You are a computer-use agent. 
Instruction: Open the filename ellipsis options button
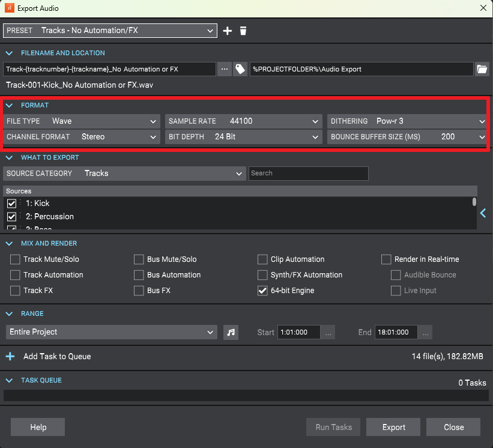click(225, 69)
